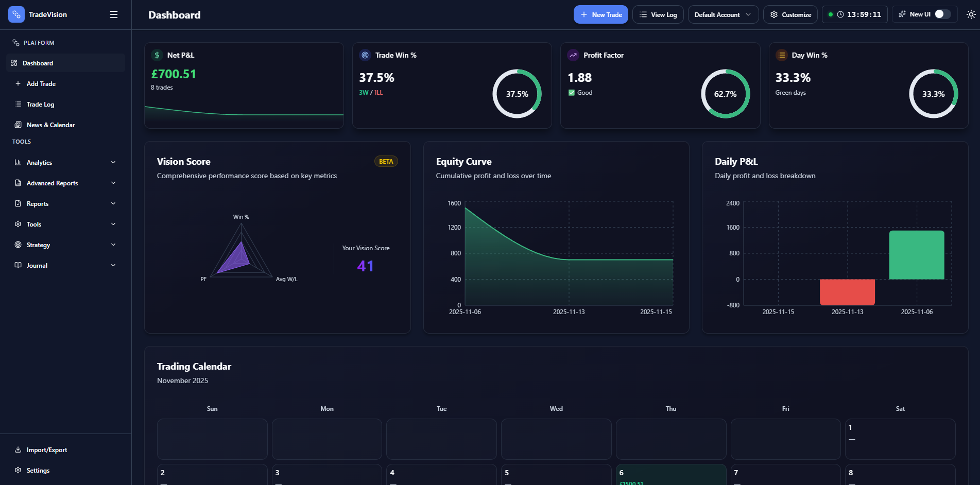Go to News & Calendar page

[x=50, y=125]
